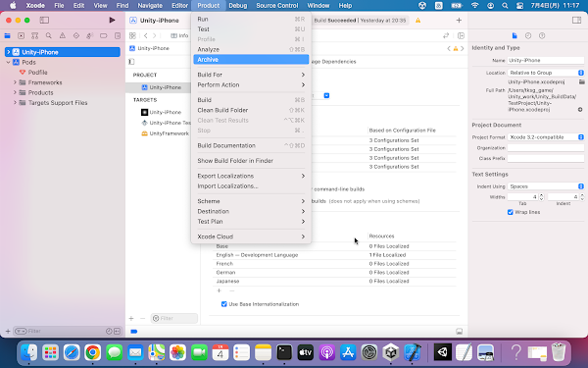Click the yellow warning icon in status bar

coord(417,21)
